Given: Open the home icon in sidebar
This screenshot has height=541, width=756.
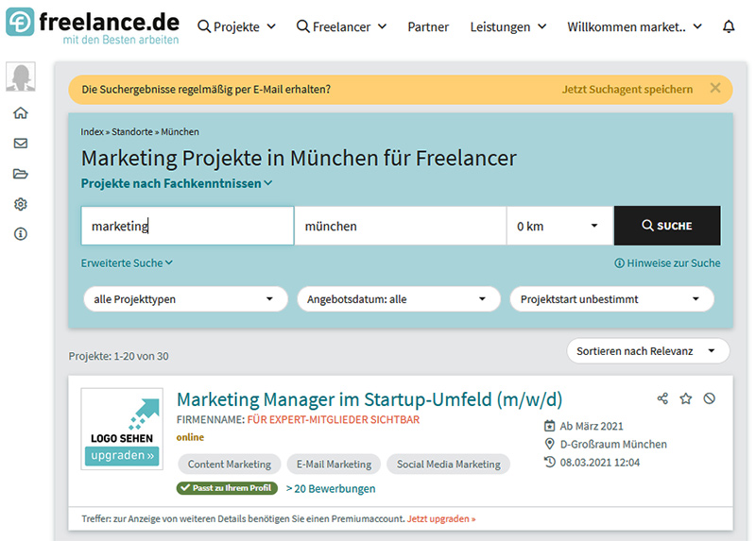Looking at the screenshot, I should [20, 113].
